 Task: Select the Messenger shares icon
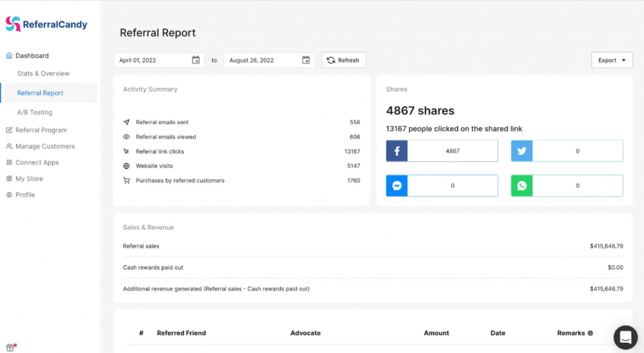pyautogui.click(x=397, y=185)
